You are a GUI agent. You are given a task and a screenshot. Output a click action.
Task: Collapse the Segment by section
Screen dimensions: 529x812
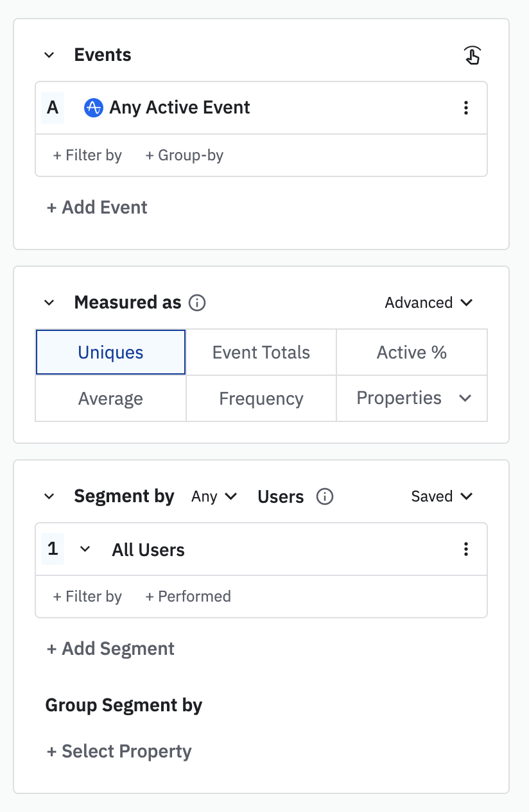[x=49, y=496]
